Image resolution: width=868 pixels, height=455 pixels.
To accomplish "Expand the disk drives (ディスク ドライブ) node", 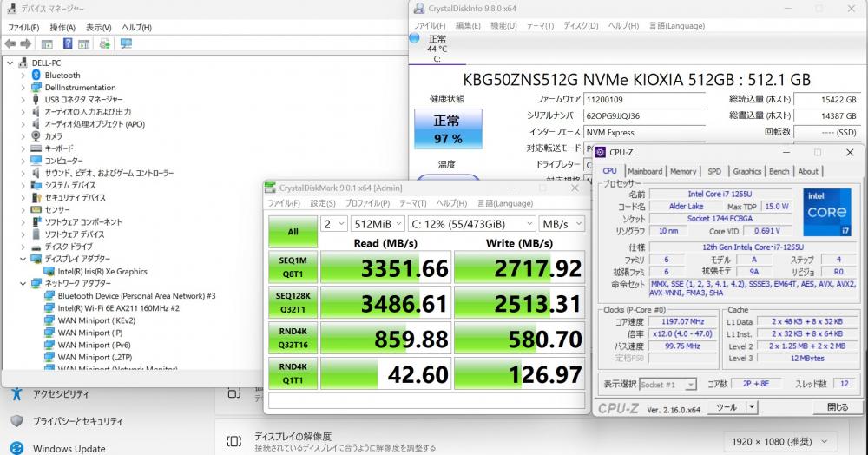I will (23, 247).
